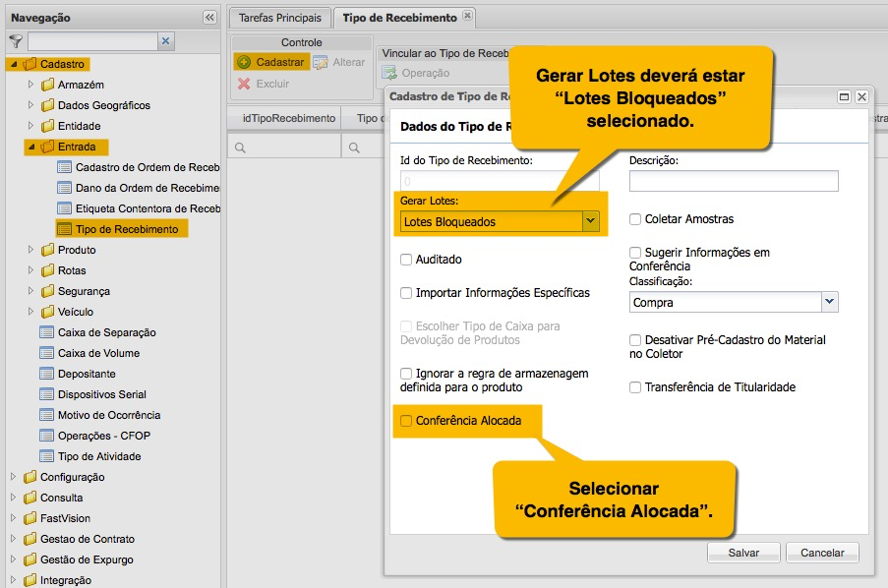Click the Dados Geográficos folder icon
888x588 pixels.
point(47,105)
